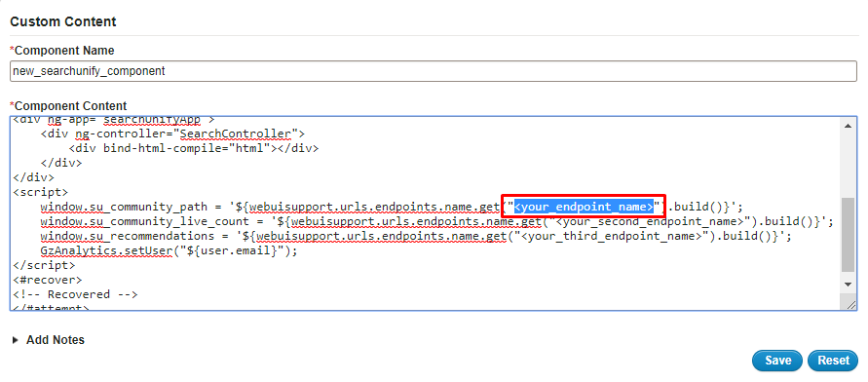Image resolution: width=868 pixels, height=382 pixels.
Task: Click the Custom Content heading
Action: pos(63,22)
